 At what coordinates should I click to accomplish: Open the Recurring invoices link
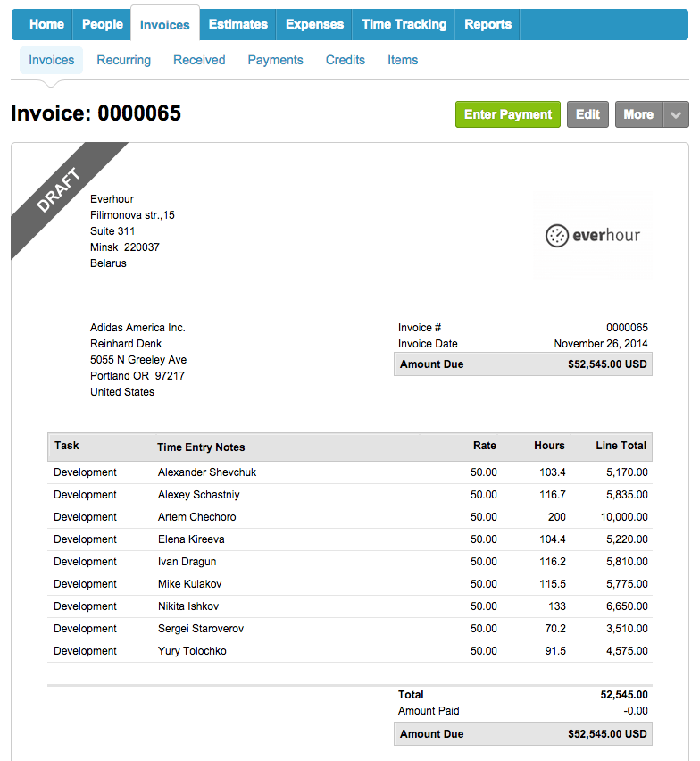tap(124, 60)
